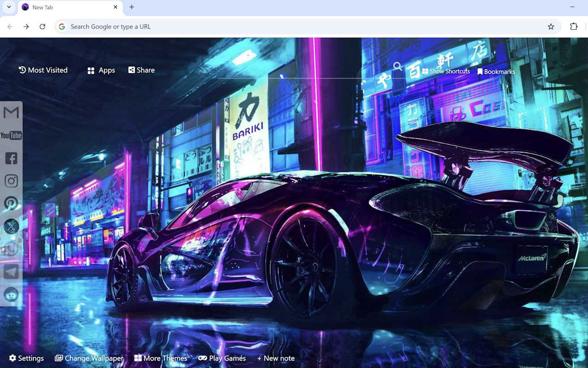This screenshot has width=588, height=368.
Task: Open YouTube from the sidebar
Action: click(11, 135)
